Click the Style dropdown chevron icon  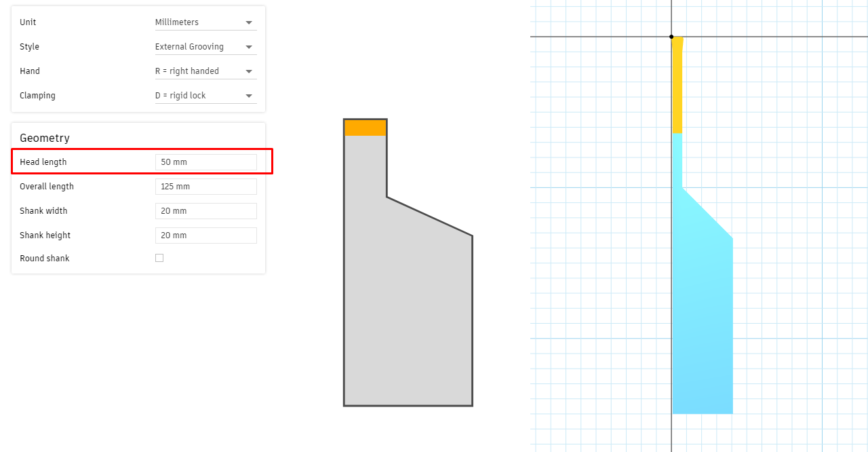(x=250, y=46)
